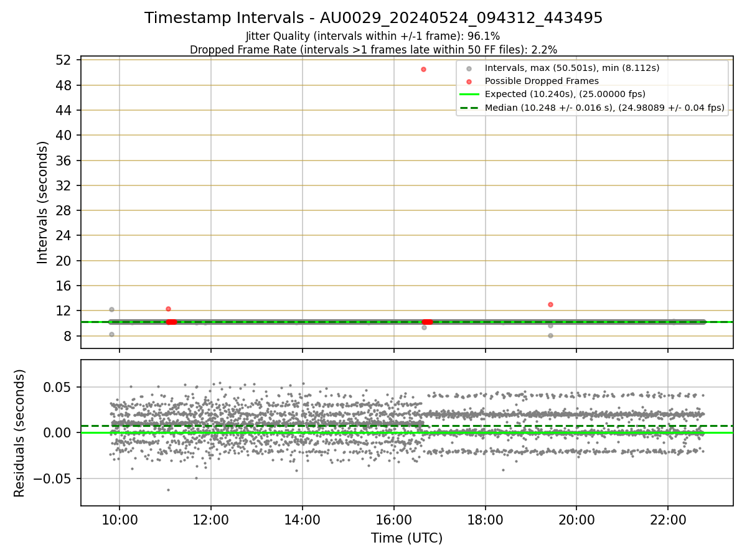Click the gray point at 8 seconds near 19:30
The height and width of the screenshot is (560, 747).
coord(550,335)
